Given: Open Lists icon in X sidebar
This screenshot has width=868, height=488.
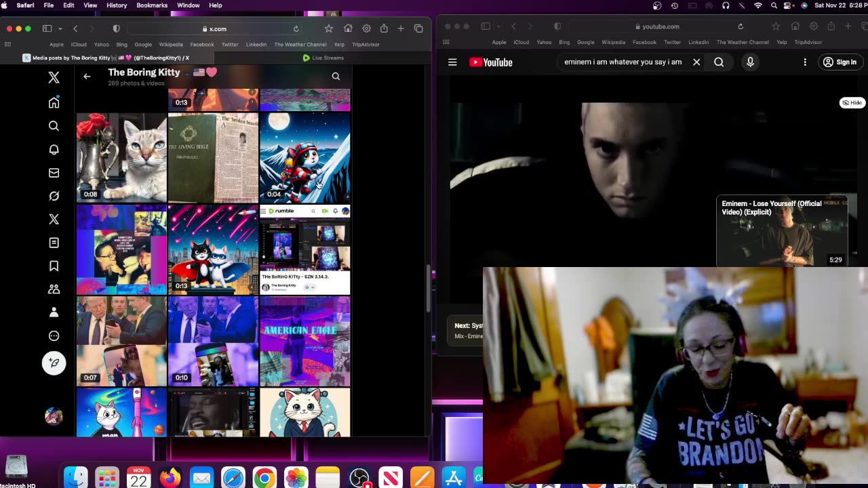Looking at the screenshot, I should (x=54, y=243).
